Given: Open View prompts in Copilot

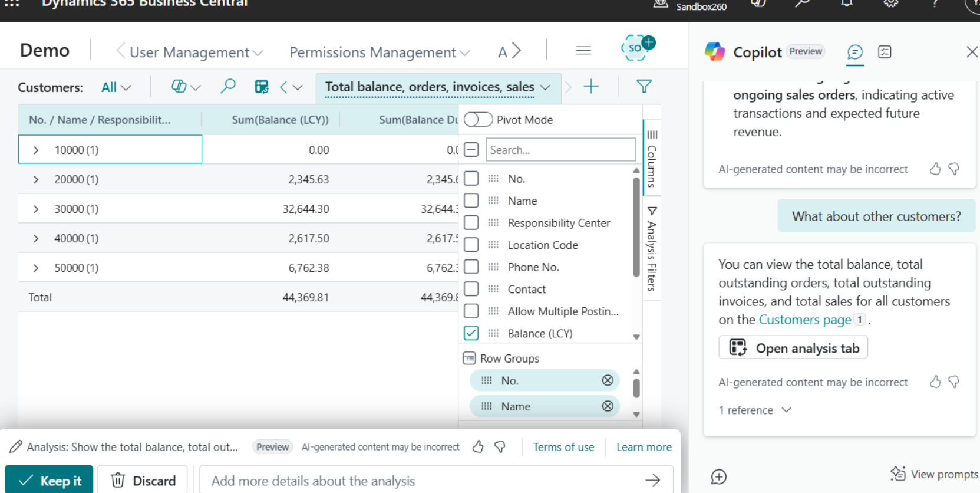Looking at the screenshot, I should tap(934, 474).
